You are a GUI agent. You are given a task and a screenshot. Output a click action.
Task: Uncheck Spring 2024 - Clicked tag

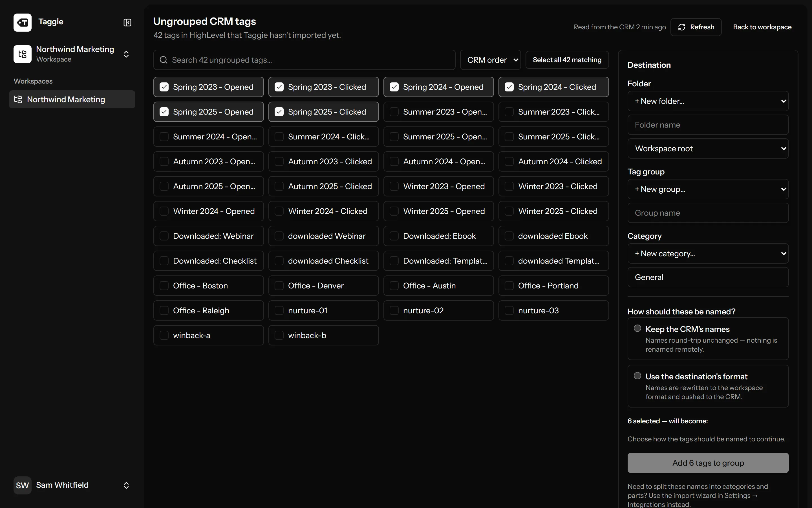(x=509, y=87)
